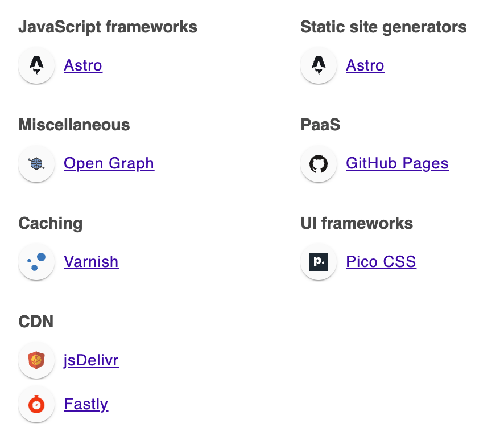Click the Varnish blue dots icon

[x=36, y=262]
